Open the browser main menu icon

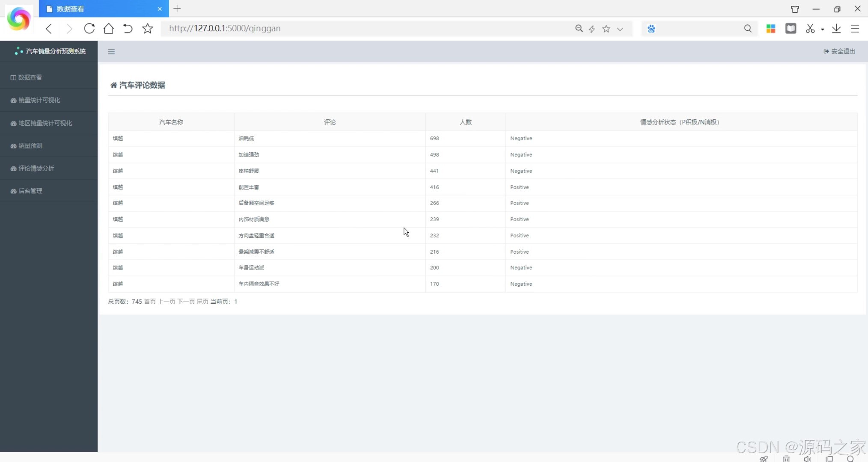point(855,29)
